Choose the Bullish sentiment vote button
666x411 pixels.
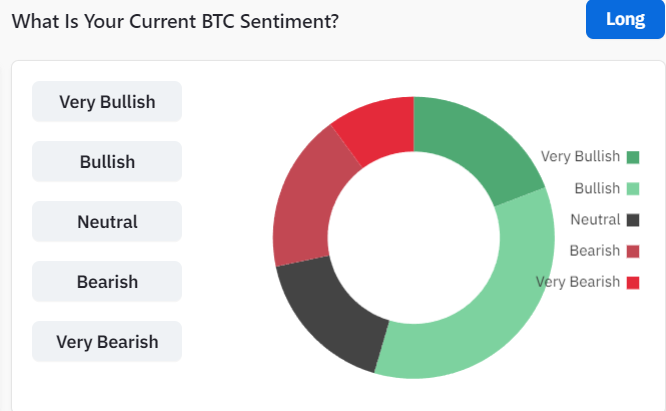pos(107,162)
